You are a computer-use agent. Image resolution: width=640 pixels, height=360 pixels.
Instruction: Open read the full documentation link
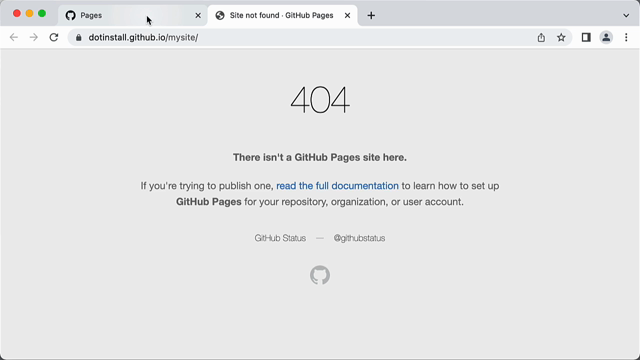(337, 186)
